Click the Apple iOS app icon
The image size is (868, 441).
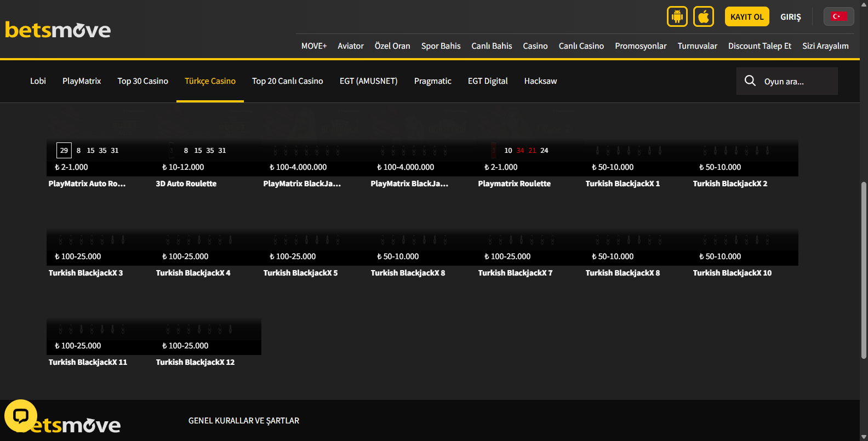coord(704,16)
